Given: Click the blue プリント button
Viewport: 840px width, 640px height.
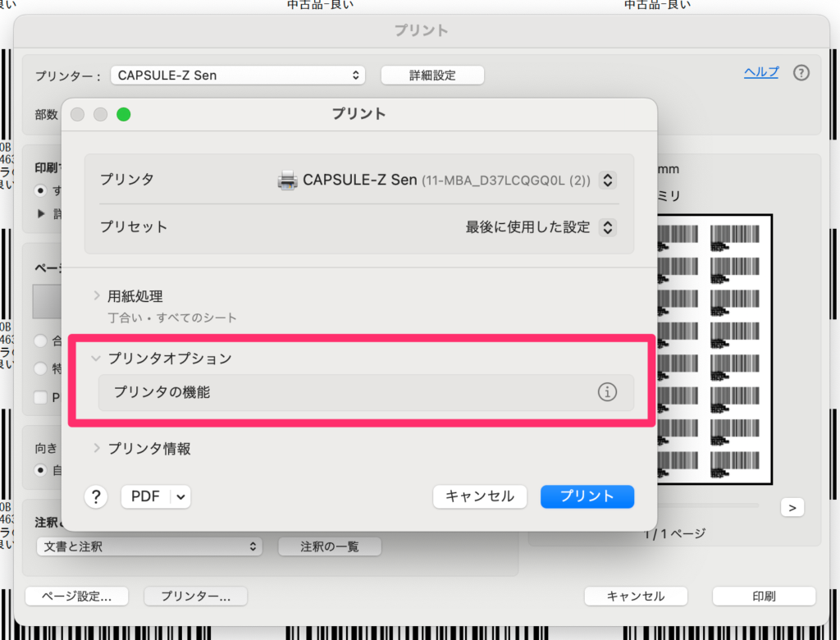Looking at the screenshot, I should pos(587,496).
